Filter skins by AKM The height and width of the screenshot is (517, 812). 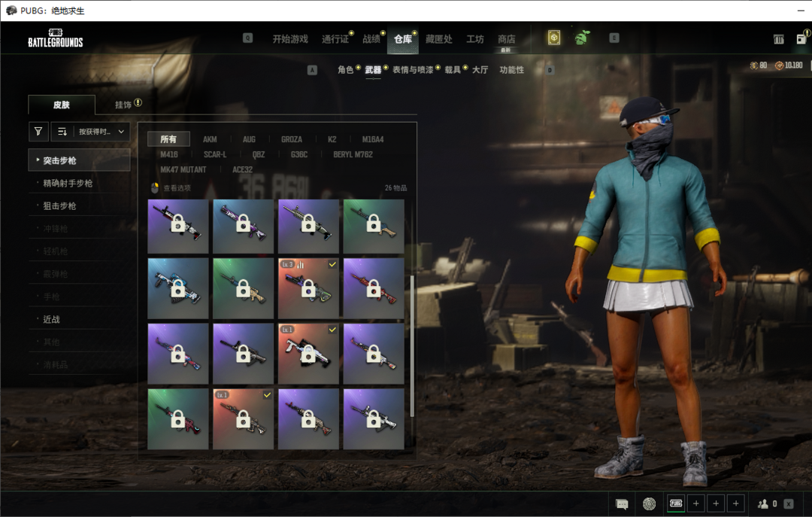point(210,139)
